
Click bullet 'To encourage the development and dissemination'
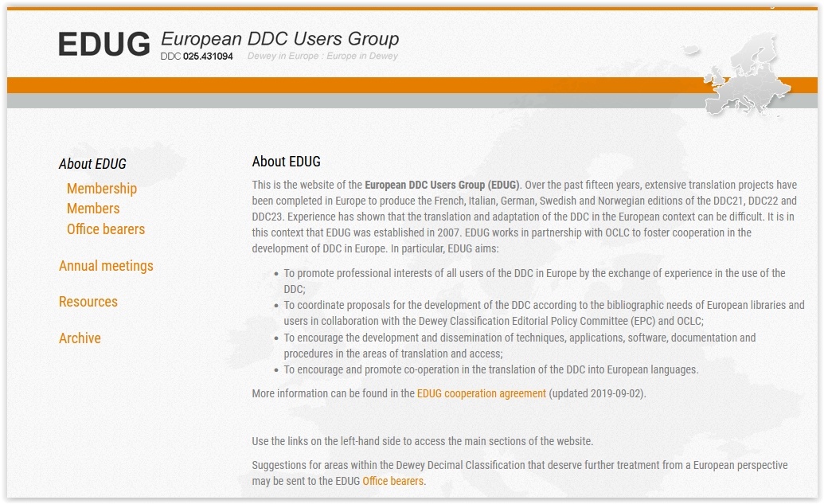[520, 346]
